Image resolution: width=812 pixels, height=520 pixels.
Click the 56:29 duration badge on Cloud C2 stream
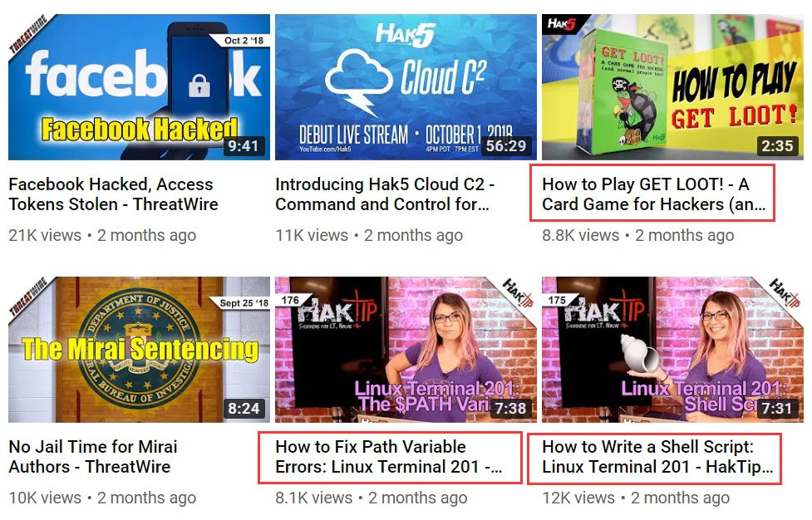pos(505,146)
